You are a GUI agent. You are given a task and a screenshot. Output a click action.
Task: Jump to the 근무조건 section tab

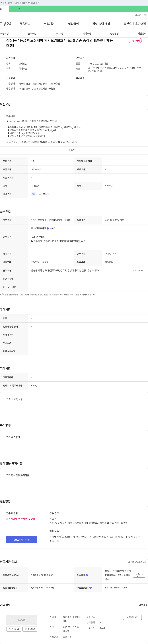click(x=32, y=33)
